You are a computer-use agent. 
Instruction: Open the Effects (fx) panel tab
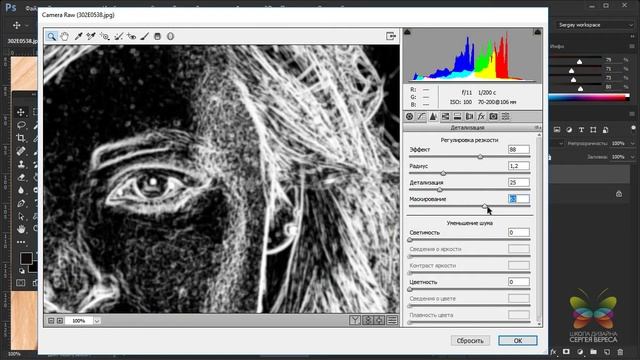tap(481, 117)
